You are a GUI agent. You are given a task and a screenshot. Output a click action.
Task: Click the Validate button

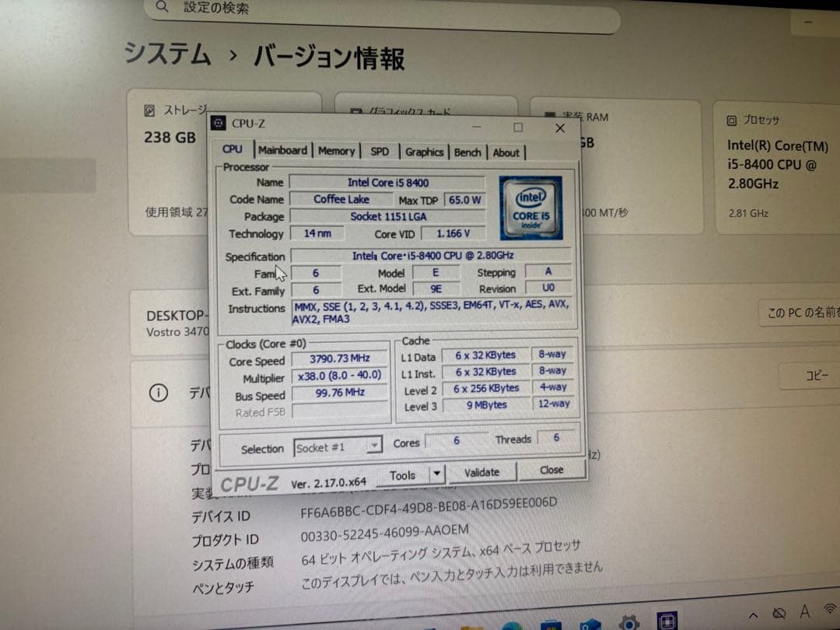481,473
